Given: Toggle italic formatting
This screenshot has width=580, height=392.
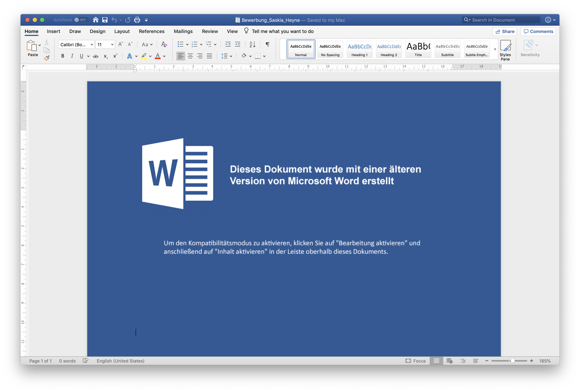Looking at the screenshot, I should pyautogui.click(x=72, y=56).
